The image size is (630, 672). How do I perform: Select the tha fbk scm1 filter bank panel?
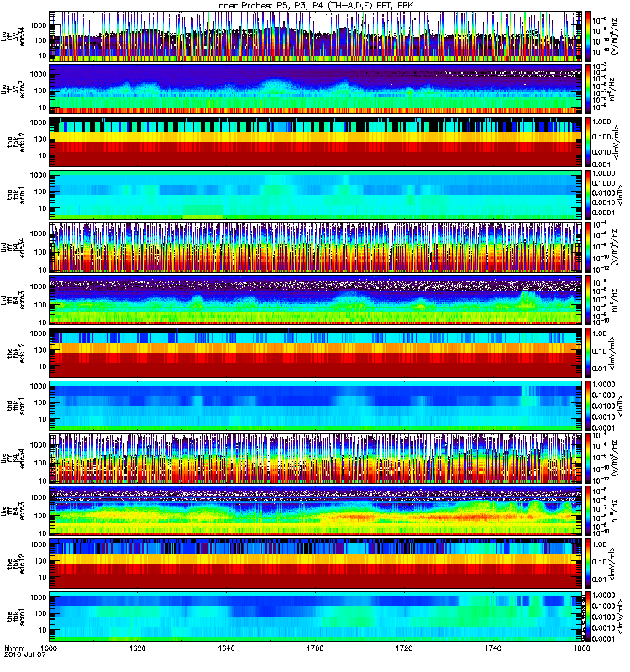[316, 195]
